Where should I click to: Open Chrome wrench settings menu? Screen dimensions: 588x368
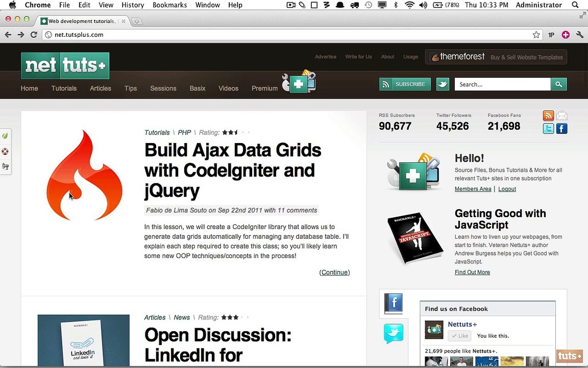[580, 35]
